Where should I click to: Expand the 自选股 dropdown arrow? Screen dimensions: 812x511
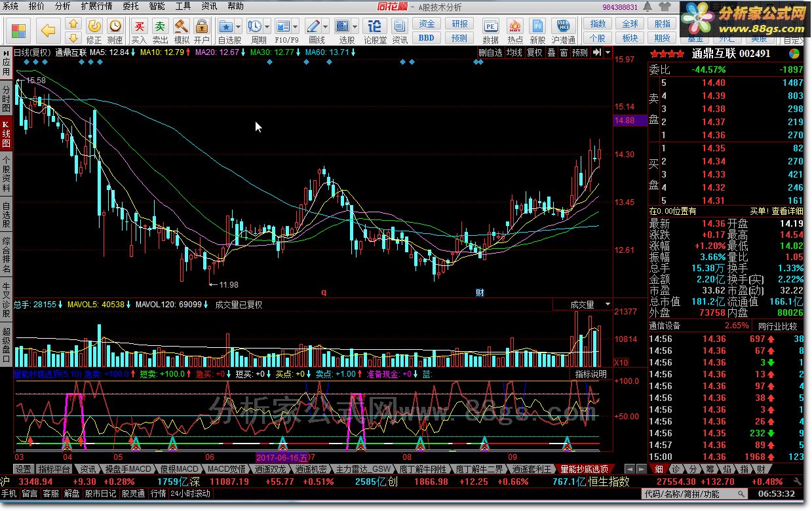(238, 26)
